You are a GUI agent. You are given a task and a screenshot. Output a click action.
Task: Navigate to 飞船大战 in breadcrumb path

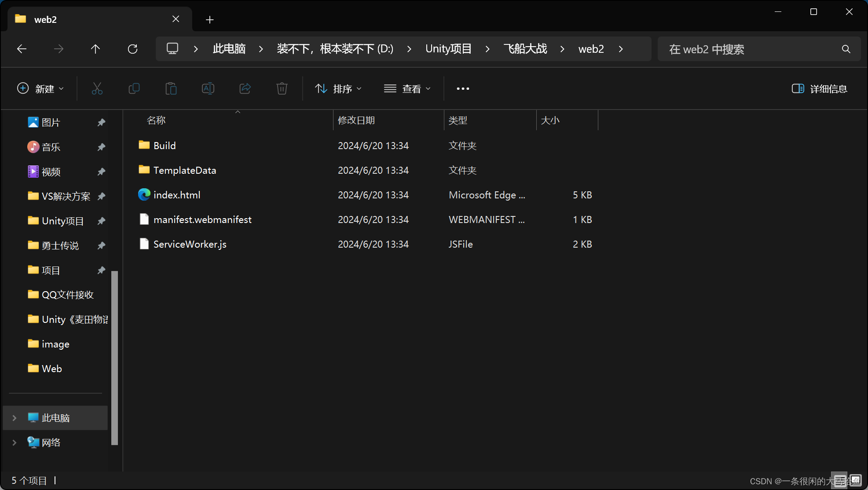pyautogui.click(x=525, y=49)
